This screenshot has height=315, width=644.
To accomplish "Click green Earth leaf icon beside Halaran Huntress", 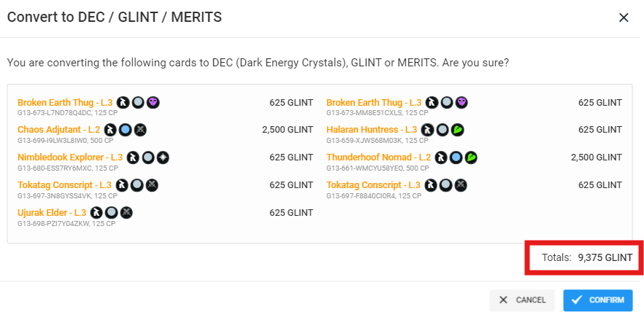I will (458, 130).
